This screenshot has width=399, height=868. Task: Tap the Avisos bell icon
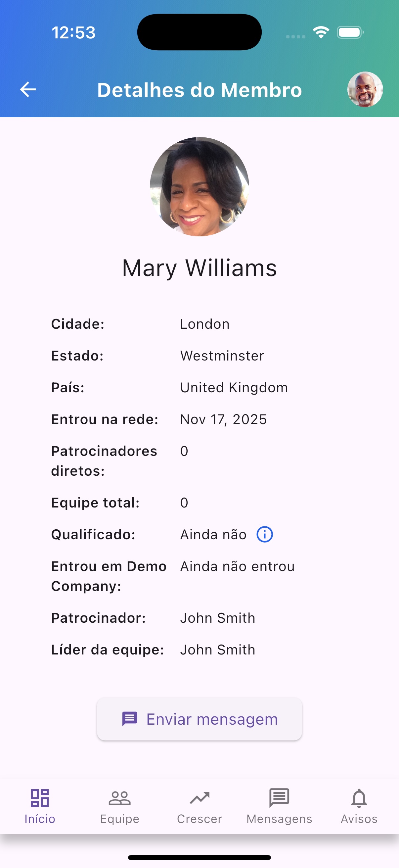coord(359,798)
